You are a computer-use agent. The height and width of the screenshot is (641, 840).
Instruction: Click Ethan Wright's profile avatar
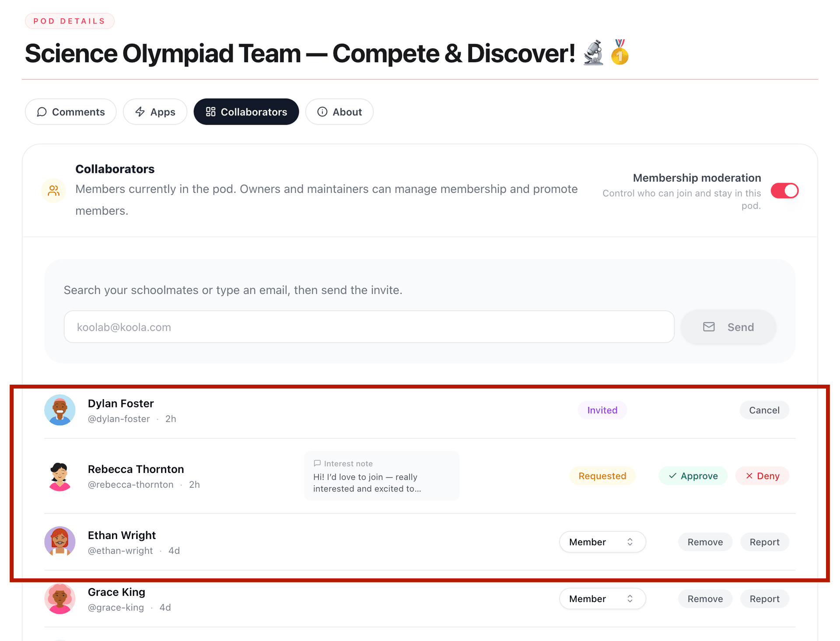60,542
